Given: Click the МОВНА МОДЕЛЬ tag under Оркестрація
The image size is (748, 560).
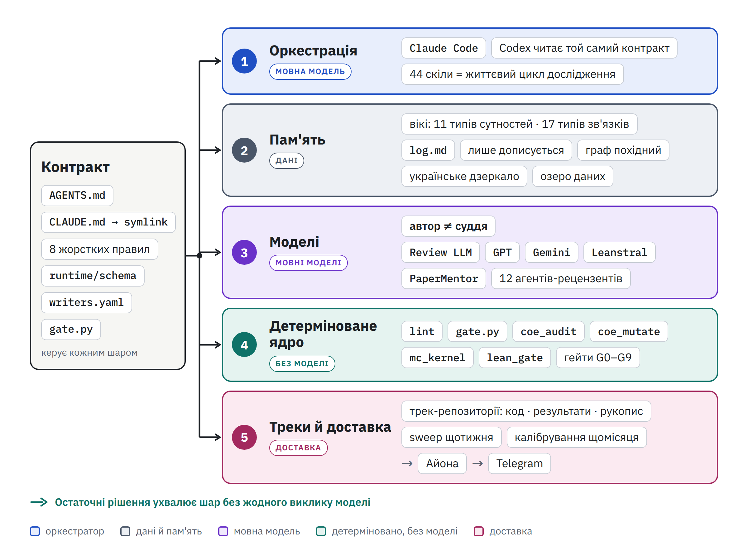Looking at the screenshot, I should tap(310, 72).
